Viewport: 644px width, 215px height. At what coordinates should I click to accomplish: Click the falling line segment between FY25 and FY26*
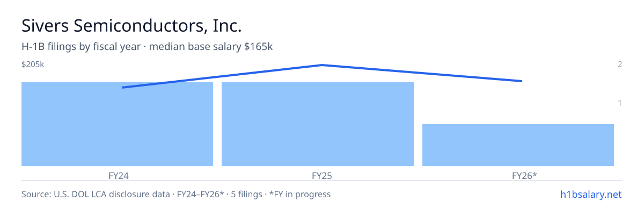421,73
